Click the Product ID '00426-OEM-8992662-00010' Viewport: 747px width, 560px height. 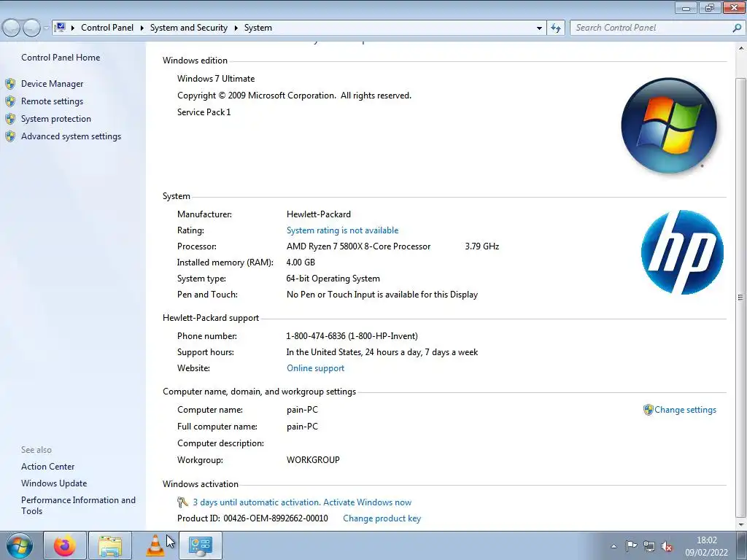pyautogui.click(x=275, y=518)
